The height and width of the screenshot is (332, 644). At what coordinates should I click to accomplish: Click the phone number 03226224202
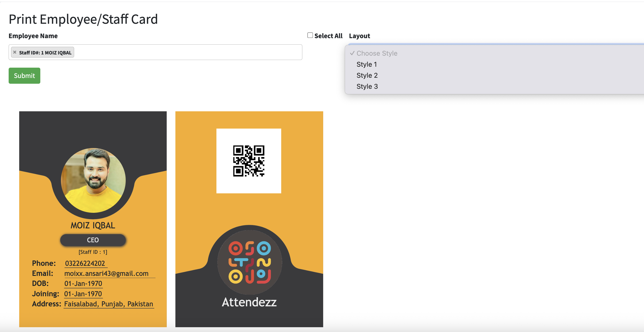tap(85, 263)
